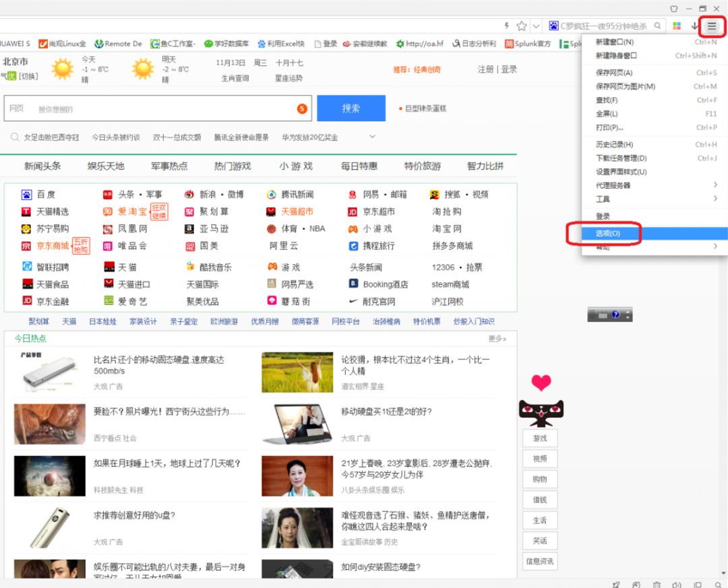
Task: Open the downloads arrow icon
Action: pyautogui.click(x=694, y=26)
